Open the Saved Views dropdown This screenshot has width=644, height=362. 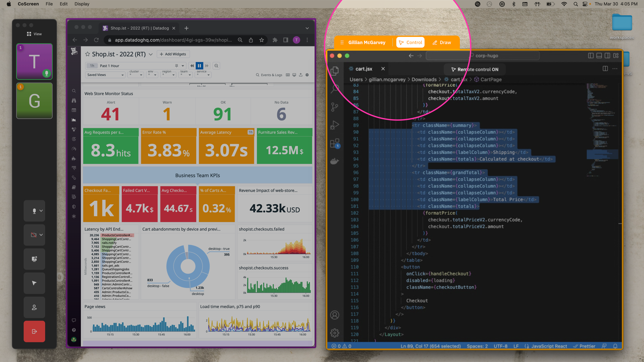coord(105,75)
